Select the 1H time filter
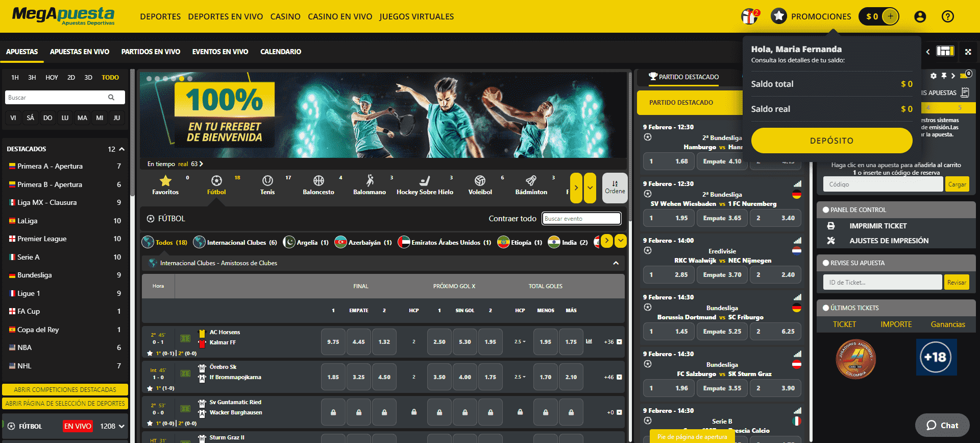 [x=15, y=78]
